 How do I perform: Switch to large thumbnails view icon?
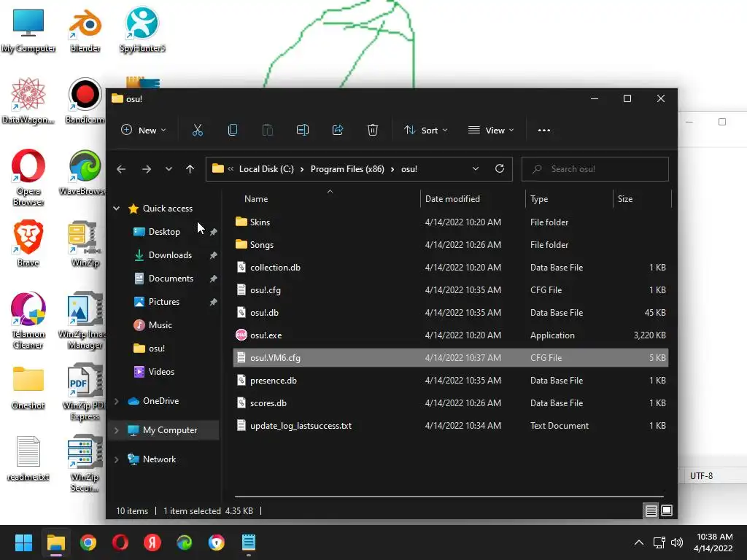pos(667,510)
